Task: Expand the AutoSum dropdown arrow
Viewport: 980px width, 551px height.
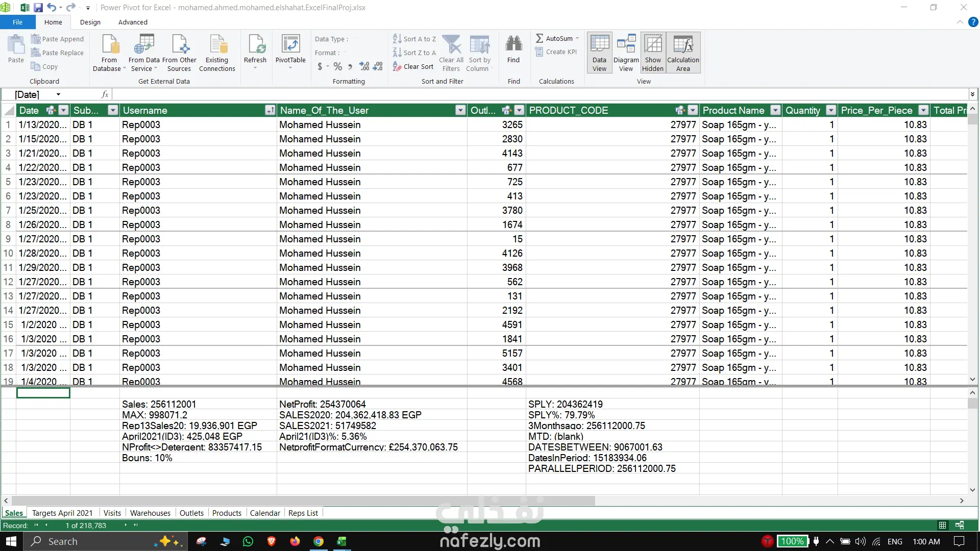Action: coord(577,39)
